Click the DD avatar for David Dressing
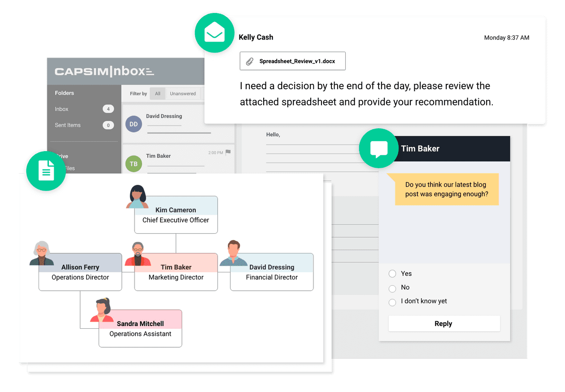 coord(133,124)
